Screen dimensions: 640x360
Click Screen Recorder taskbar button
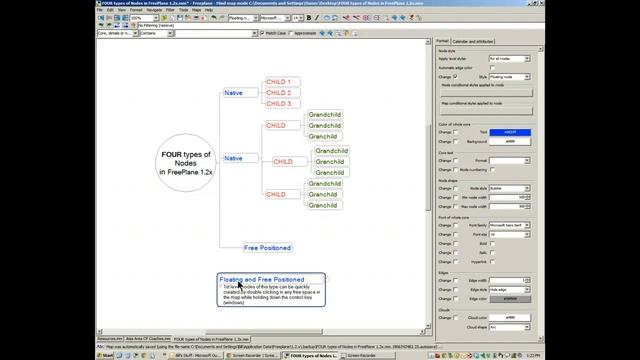(367, 356)
